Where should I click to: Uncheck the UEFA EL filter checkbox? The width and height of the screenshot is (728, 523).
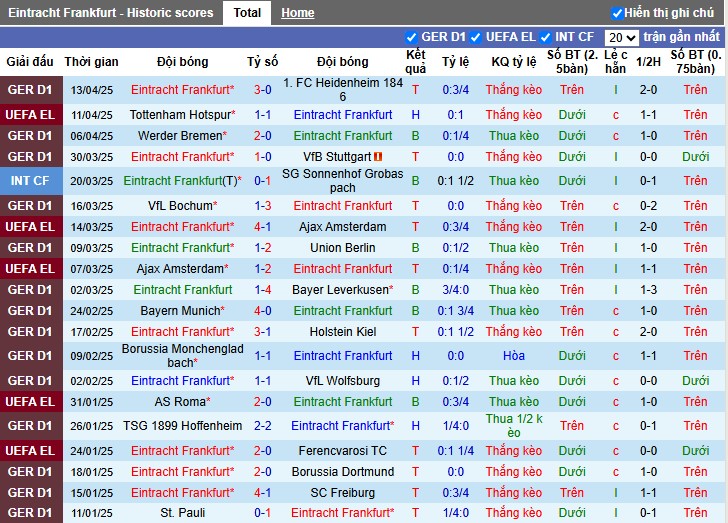(x=475, y=37)
